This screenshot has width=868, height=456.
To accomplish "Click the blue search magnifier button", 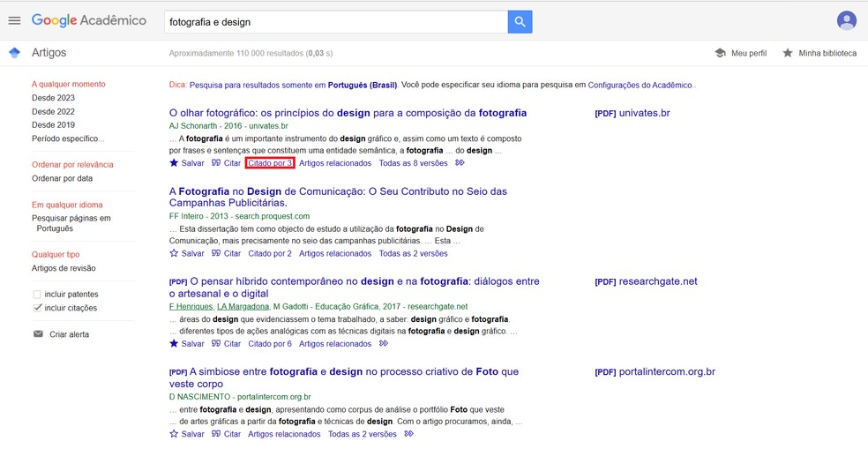I will (520, 21).
